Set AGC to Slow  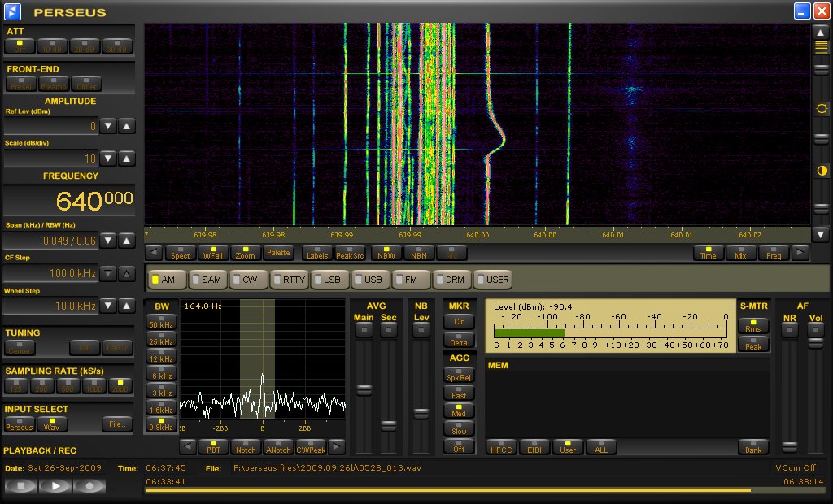(x=459, y=428)
